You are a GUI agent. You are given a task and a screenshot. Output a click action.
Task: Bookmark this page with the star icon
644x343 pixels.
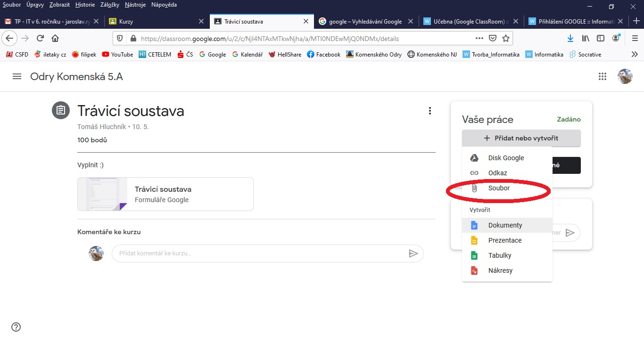(506, 38)
